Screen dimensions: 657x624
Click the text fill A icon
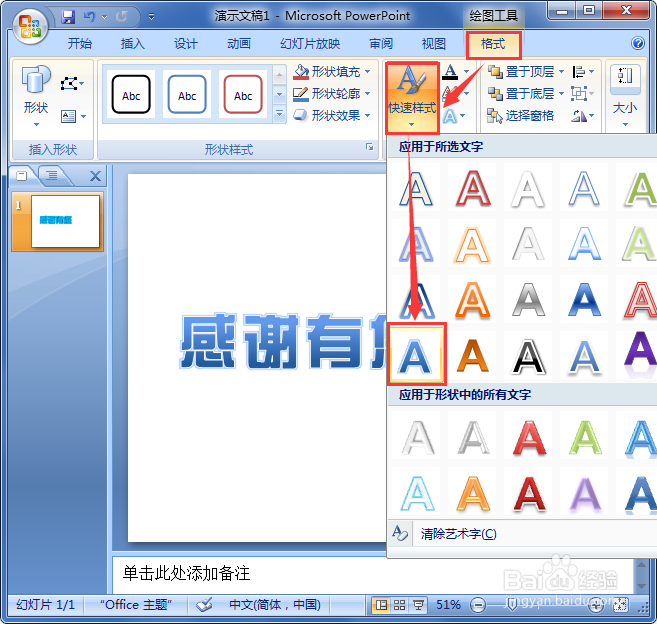point(450,72)
